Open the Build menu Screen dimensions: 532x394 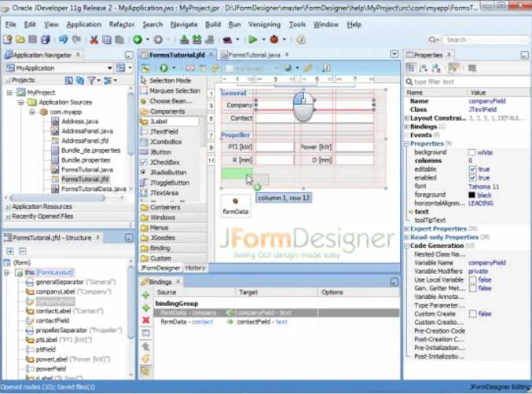pyautogui.click(x=213, y=24)
